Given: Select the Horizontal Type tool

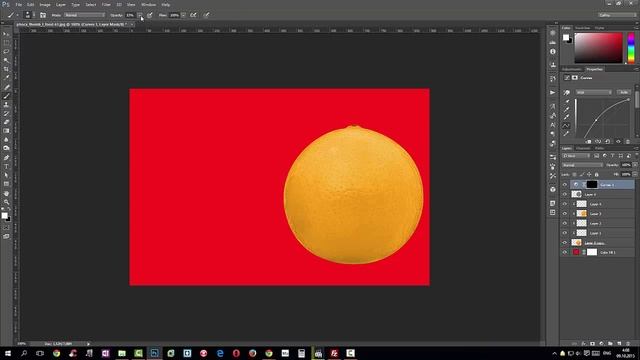Looking at the screenshot, I should coord(6,167).
